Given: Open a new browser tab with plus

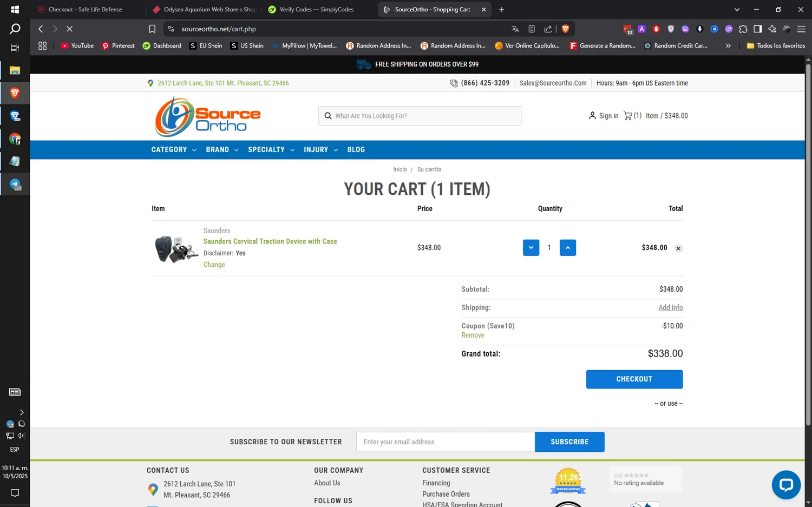Looking at the screenshot, I should pos(501,9).
